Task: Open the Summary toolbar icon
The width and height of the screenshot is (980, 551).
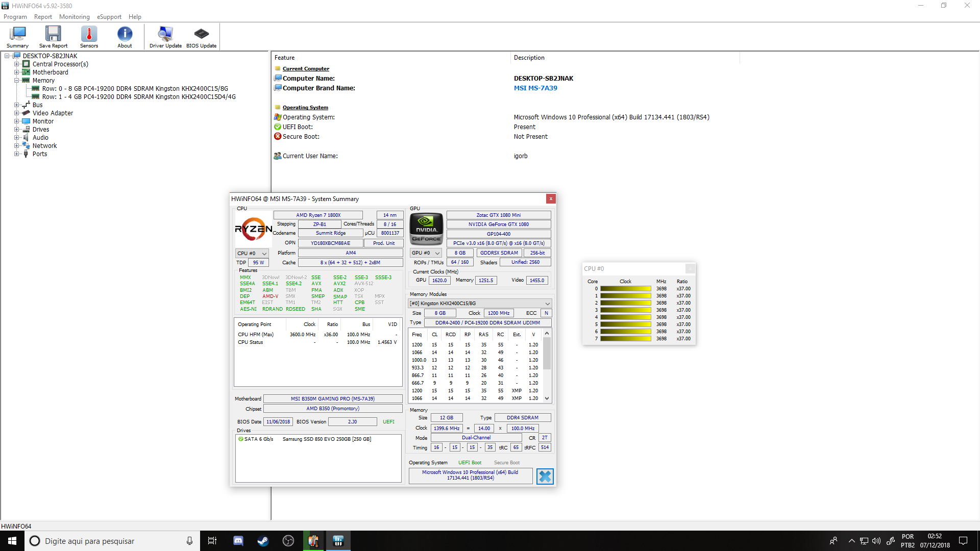Action: 18,37
